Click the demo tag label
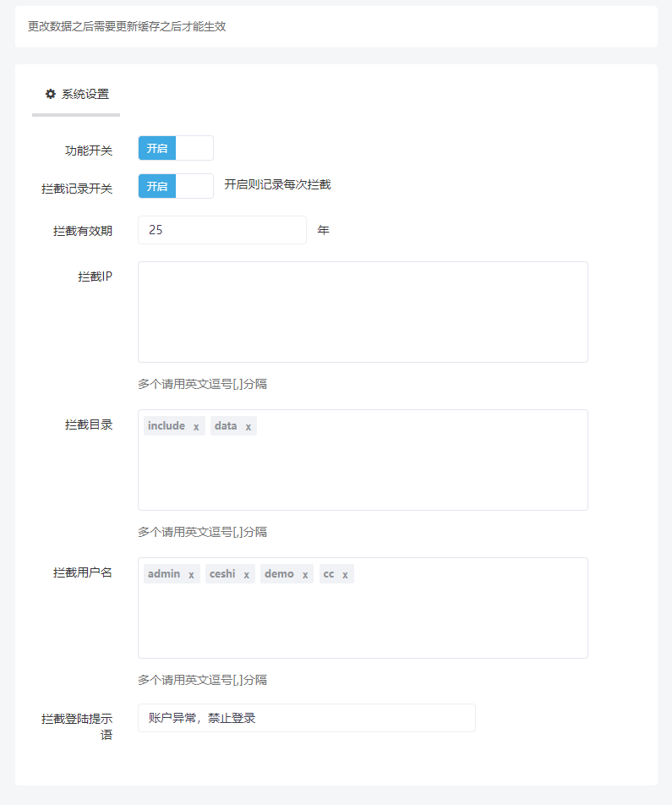 tap(279, 574)
